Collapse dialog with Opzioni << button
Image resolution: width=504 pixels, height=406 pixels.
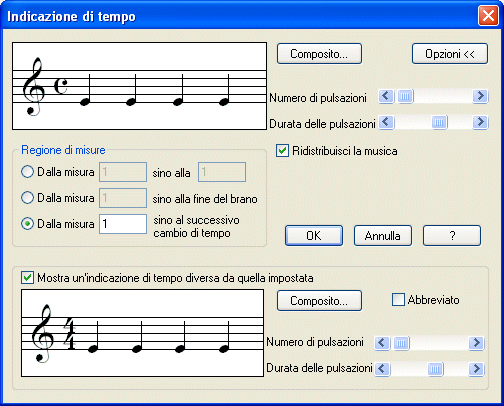(x=450, y=54)
